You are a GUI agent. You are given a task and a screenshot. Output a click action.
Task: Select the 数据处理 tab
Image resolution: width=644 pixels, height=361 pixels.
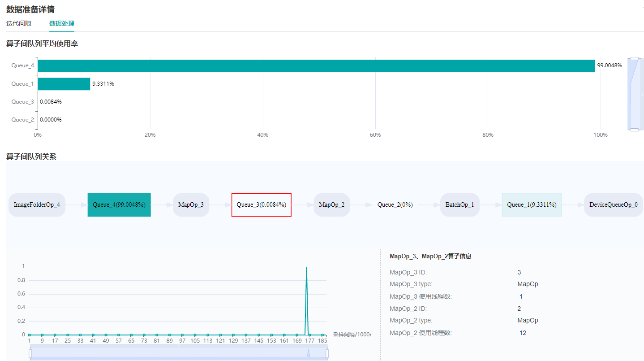tap(62, 23)
